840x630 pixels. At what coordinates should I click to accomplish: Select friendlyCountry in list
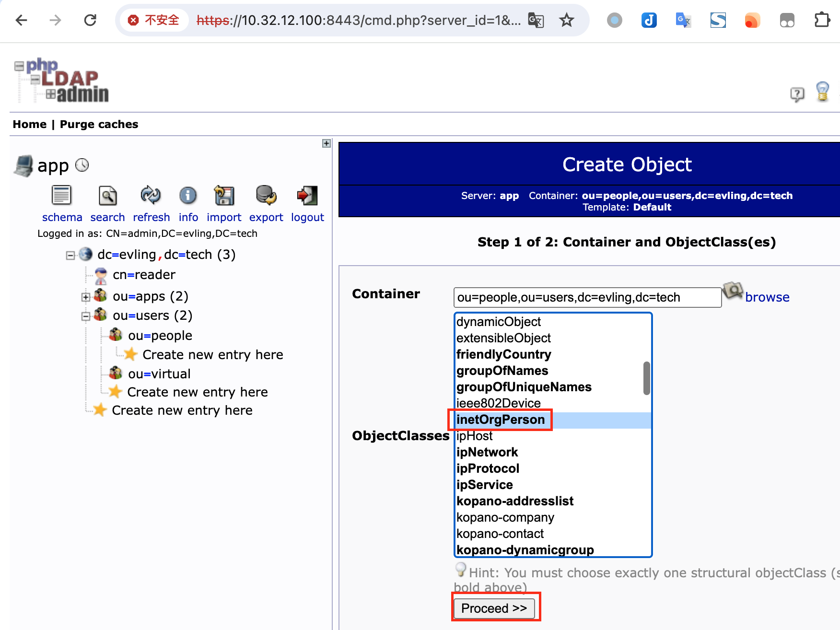[553, 354]
